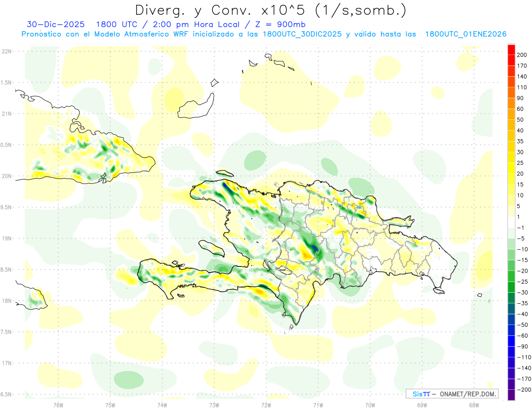The width and height of the screenshot is (532, 411).
Task: Click the '1800UTC_30DIC2025' initialization timestamp
Action: point(302,34)
